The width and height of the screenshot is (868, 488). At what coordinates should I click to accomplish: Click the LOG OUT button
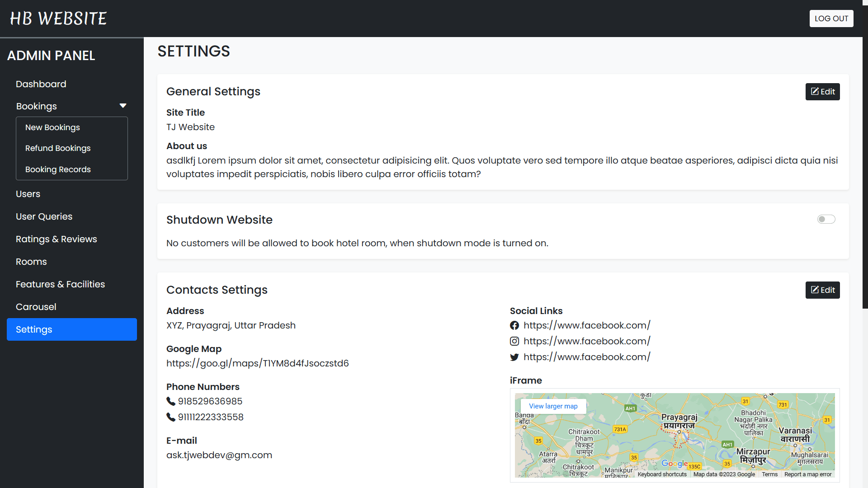[831, 19]
